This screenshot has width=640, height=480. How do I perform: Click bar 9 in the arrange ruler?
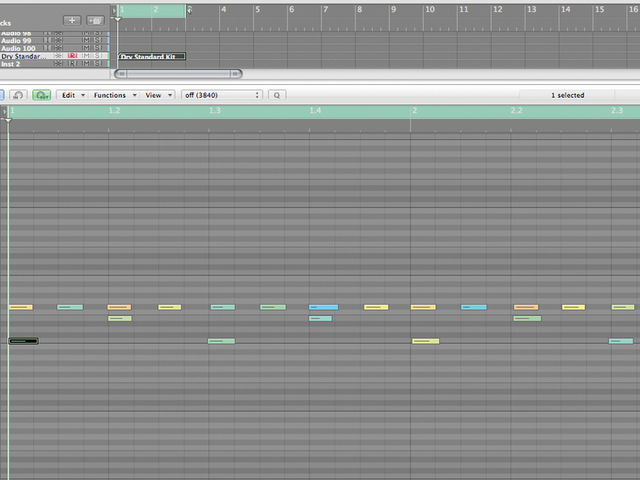(x=393, y=9)
